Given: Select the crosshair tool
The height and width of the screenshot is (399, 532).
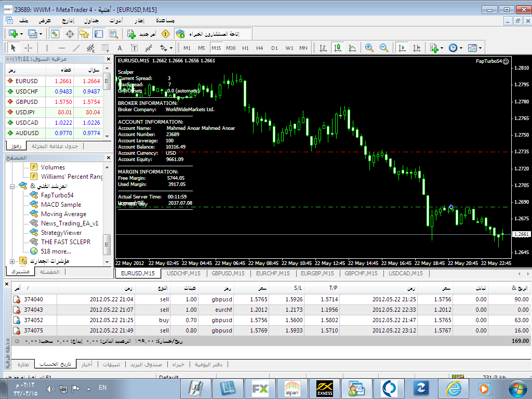Looking at the screenshot, I should pyautogui.click(x=29, y=48).
